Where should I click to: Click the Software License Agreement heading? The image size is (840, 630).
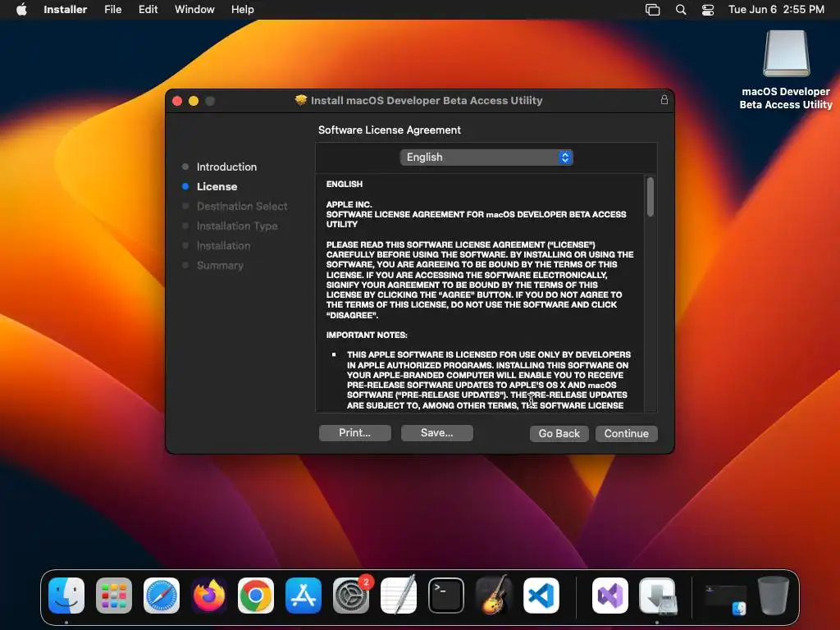(390, 130)
